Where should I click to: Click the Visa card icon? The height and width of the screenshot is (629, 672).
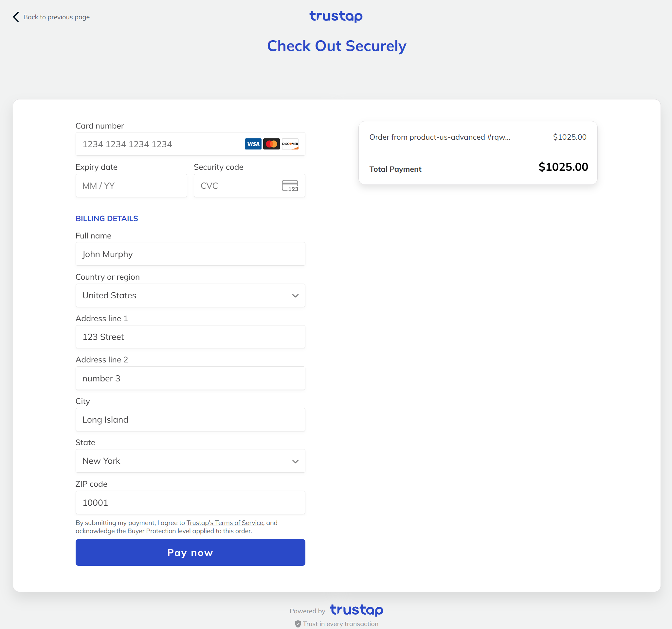click(x=253, y=144)
